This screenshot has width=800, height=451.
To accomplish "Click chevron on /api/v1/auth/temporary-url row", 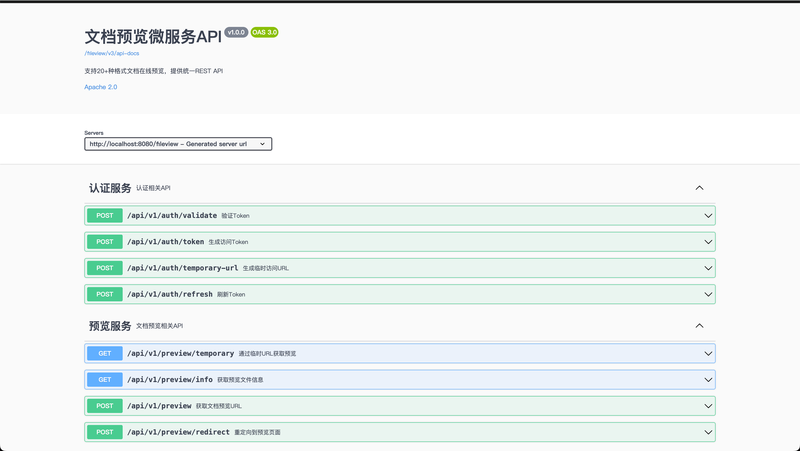I will point(708,268).
